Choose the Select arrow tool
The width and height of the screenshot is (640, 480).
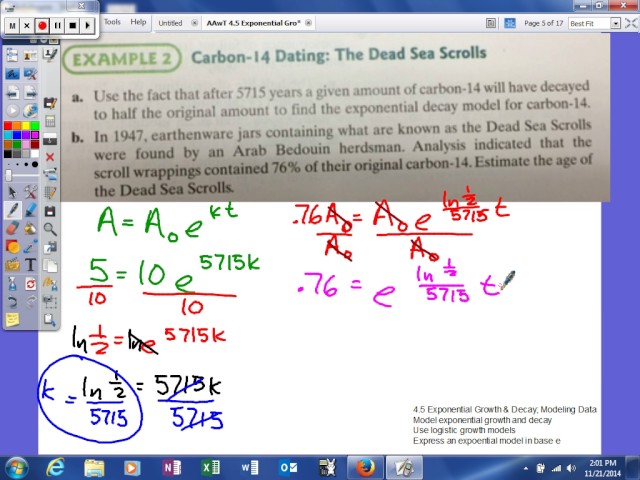click(x=12, y=192)
